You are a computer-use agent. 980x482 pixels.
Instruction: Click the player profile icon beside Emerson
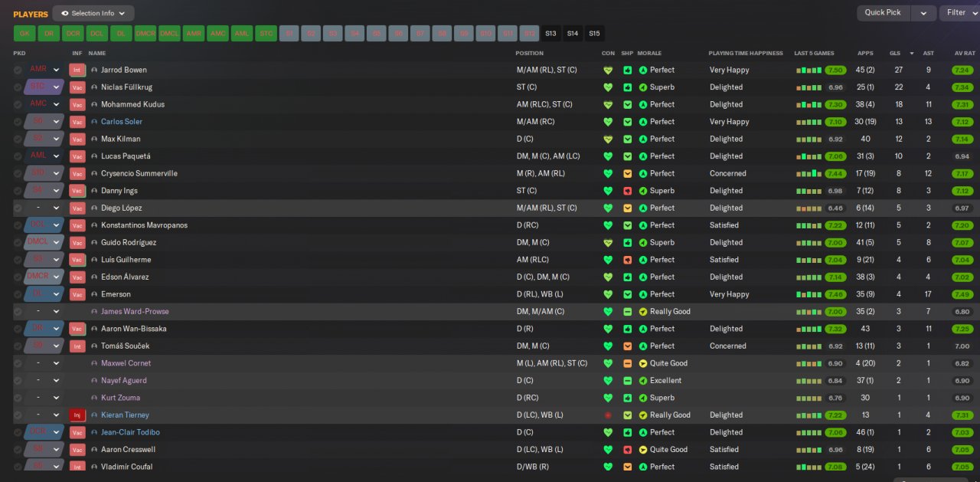(94, 294)
